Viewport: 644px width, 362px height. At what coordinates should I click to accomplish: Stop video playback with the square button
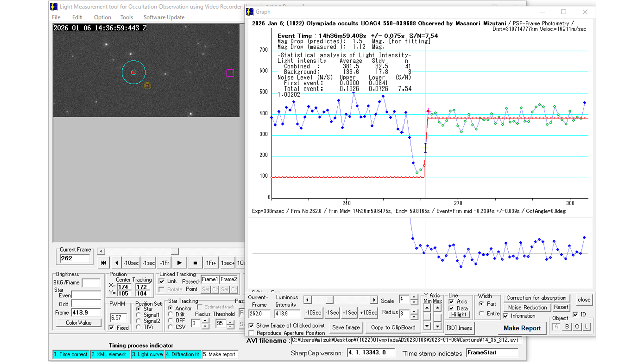[195, 263]
